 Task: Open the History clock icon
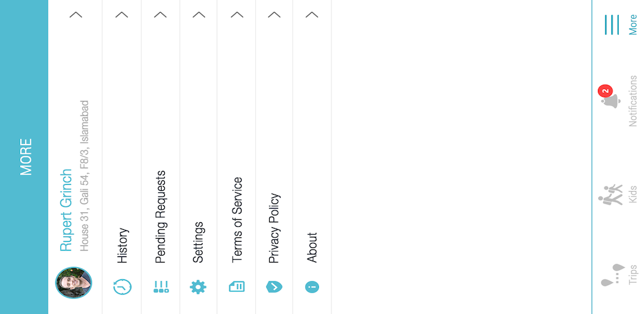click(123, 286)
